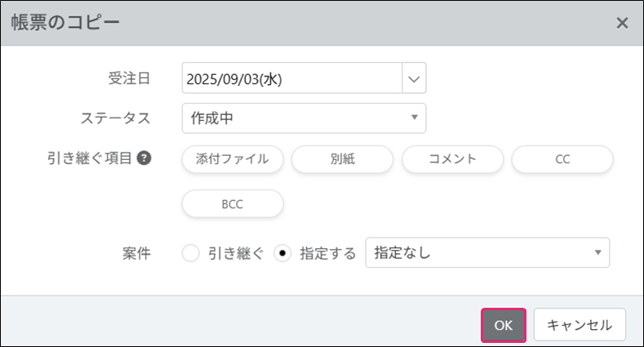Toggle the CC carry-over option

562,159
